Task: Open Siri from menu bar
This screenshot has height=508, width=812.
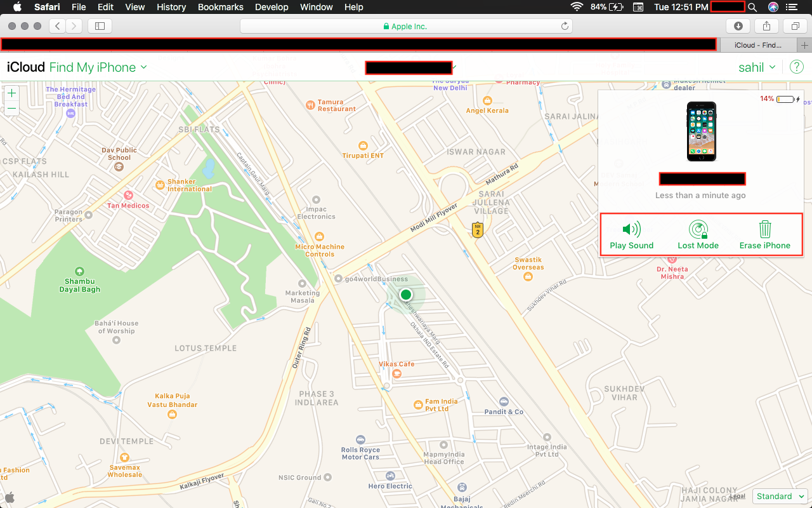Action: coord(773,7)
